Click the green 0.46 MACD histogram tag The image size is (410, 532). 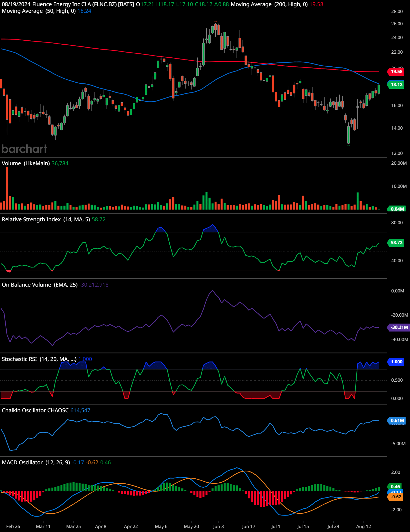tap(395, 486)
